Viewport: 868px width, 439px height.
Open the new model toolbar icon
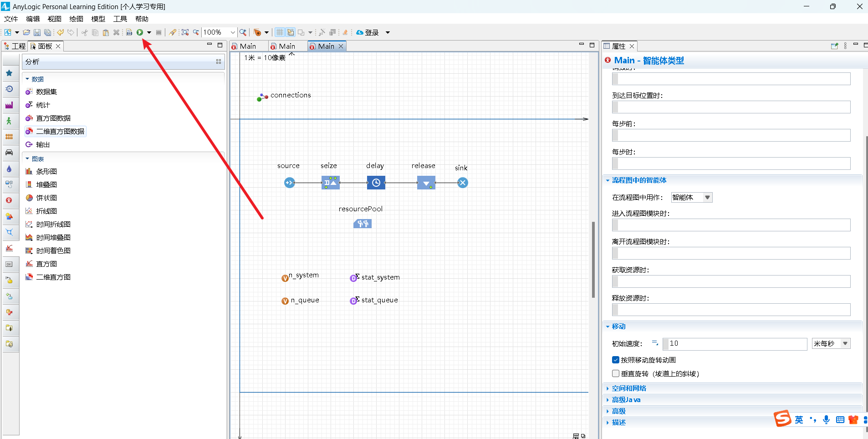(8, 32)
